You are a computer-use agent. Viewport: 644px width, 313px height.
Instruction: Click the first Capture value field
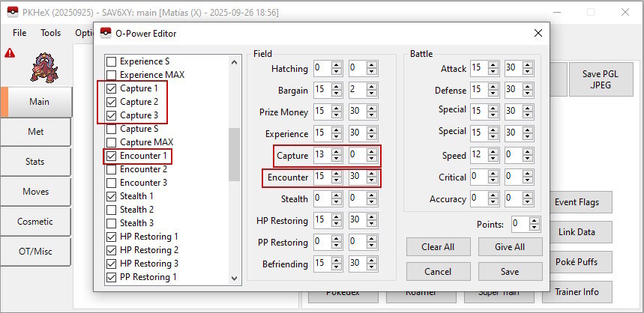pyautogui.click(x=322, y=156)
